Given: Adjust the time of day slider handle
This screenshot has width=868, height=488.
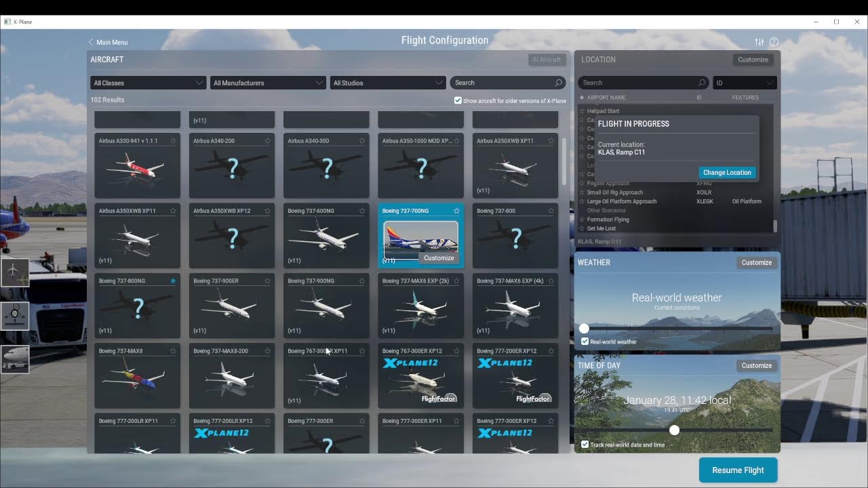Looking at the screenshot, I should (x=674, y=430).
